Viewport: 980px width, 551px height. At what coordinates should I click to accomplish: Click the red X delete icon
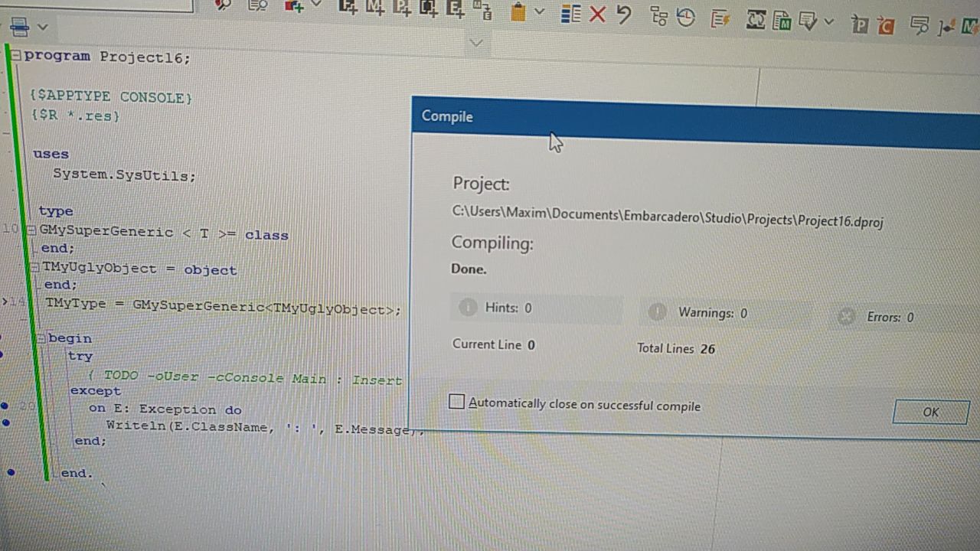tap(598, 14)
